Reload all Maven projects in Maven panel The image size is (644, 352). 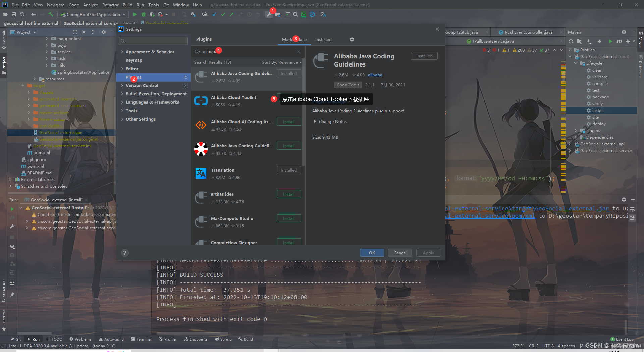(571, 41)
